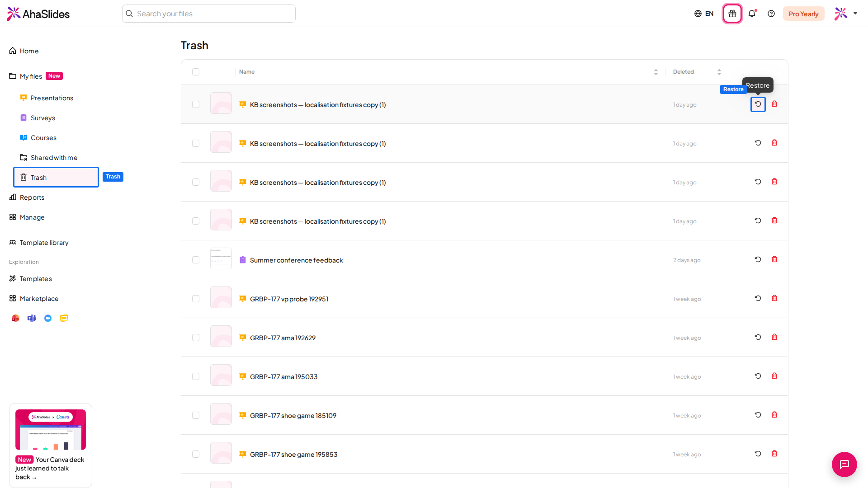This screenshot has width=868, height=488.
Task: Open Marketplace in sidebar
Action: point(34,299)
